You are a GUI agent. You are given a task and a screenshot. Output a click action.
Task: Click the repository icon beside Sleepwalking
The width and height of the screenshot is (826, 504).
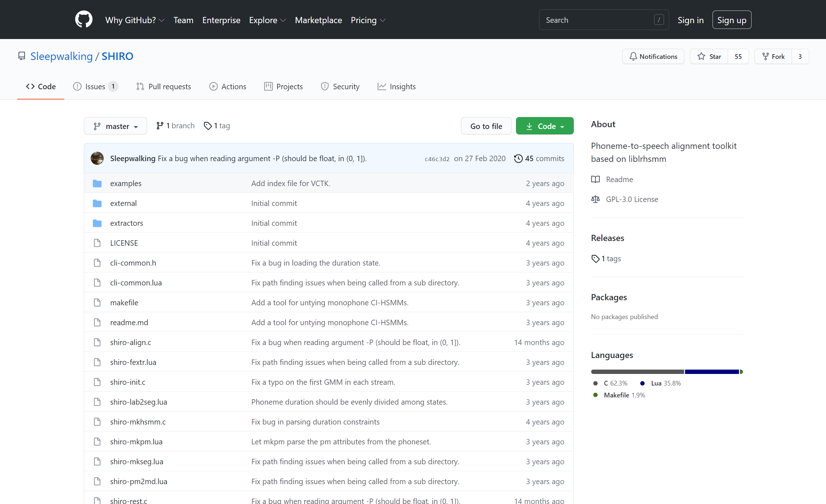pos(22,56)
